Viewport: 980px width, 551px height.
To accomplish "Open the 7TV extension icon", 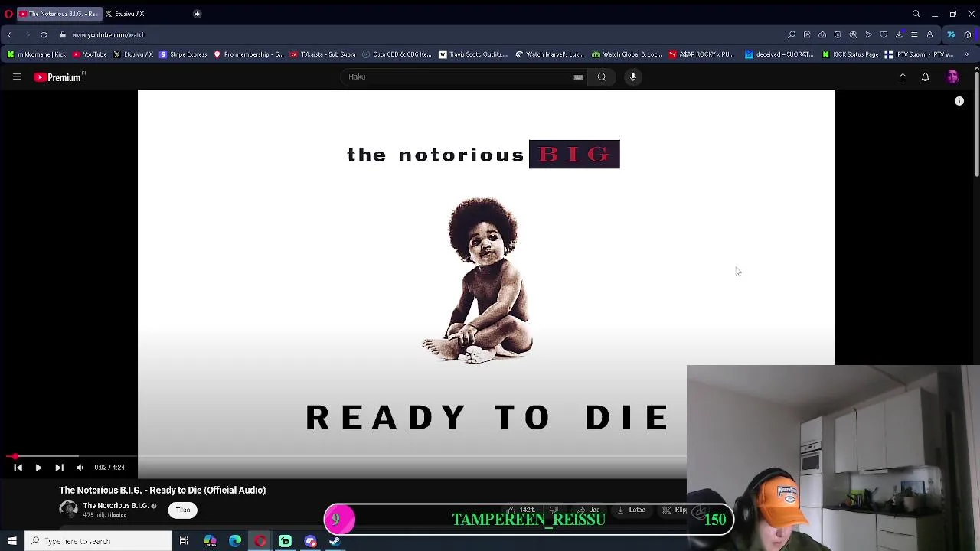I will pos(951,34).
